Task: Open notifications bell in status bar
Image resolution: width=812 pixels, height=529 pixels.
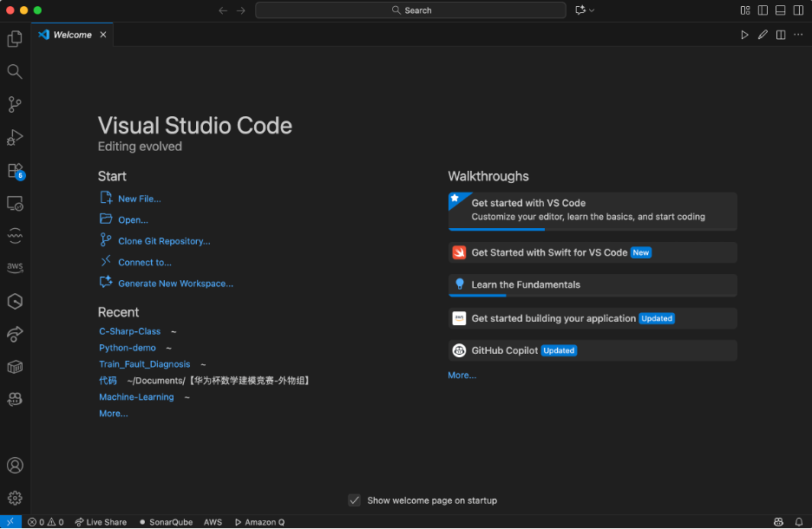Action: click(x=799, y=522)
